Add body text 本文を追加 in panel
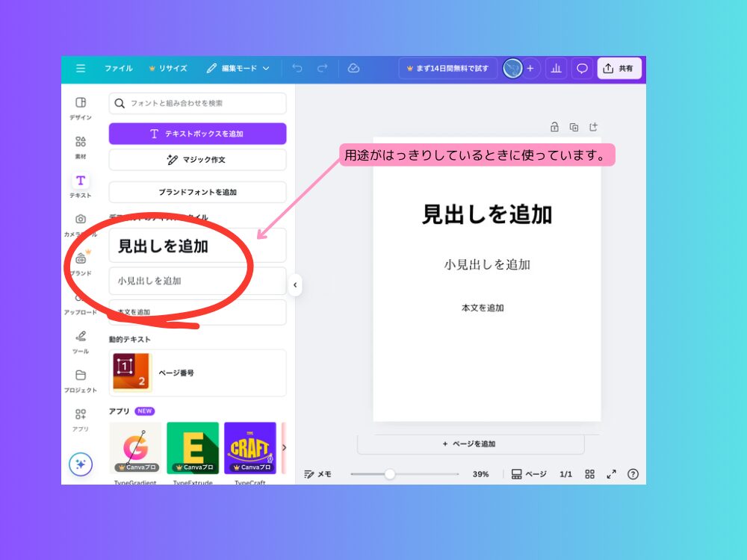Screen dimensions: 747x560 pos(197,312)
